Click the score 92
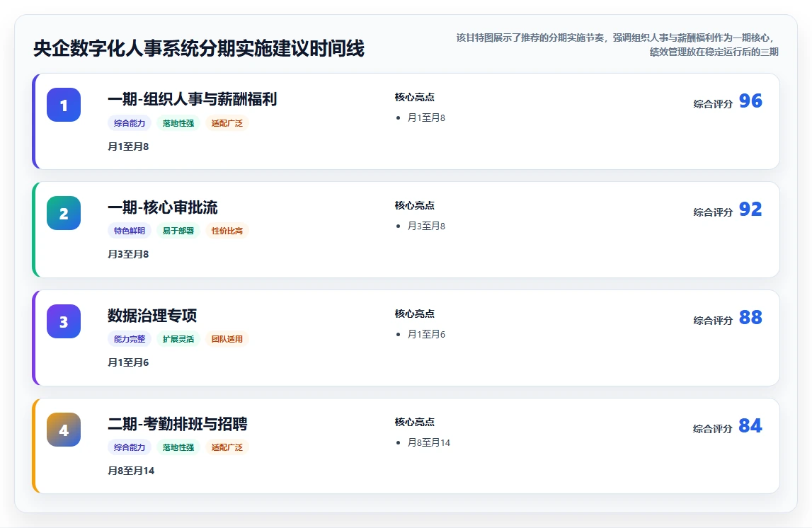 point(750,209)
